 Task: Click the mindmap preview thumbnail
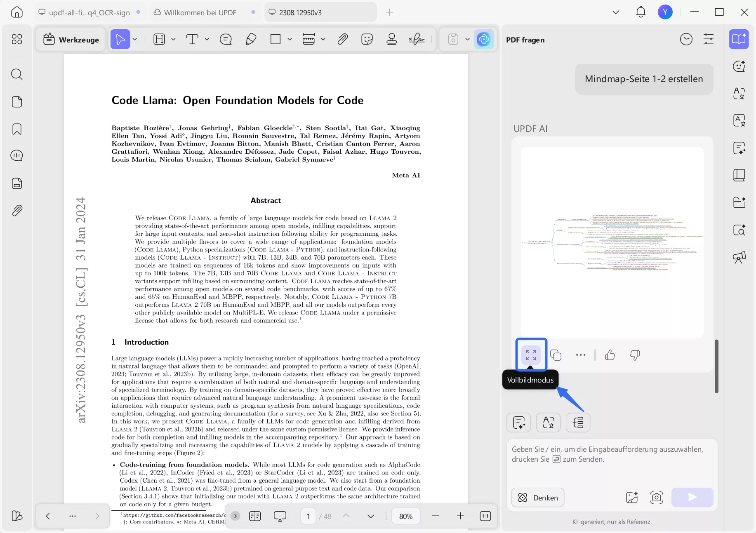click(612, 243)
